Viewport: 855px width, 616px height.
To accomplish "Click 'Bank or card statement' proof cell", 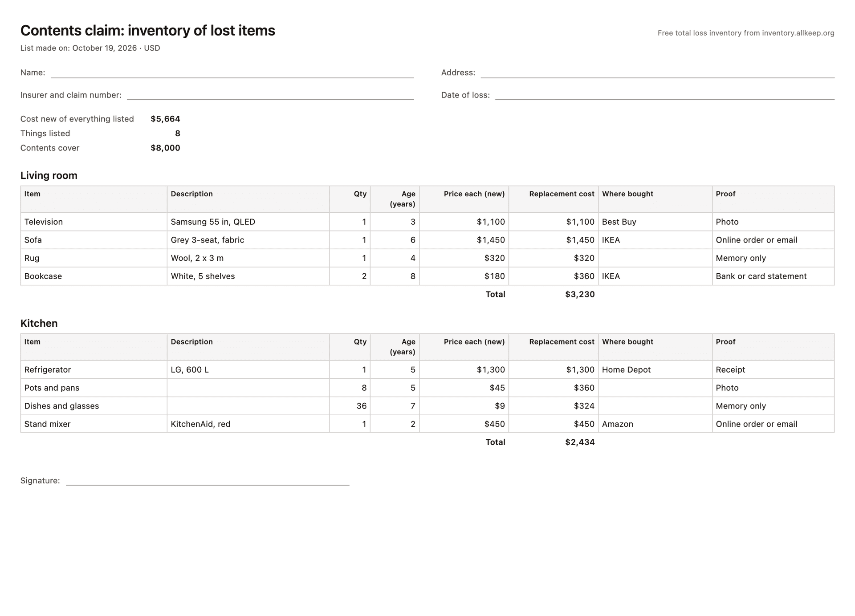I will click(x=773, y=276).
